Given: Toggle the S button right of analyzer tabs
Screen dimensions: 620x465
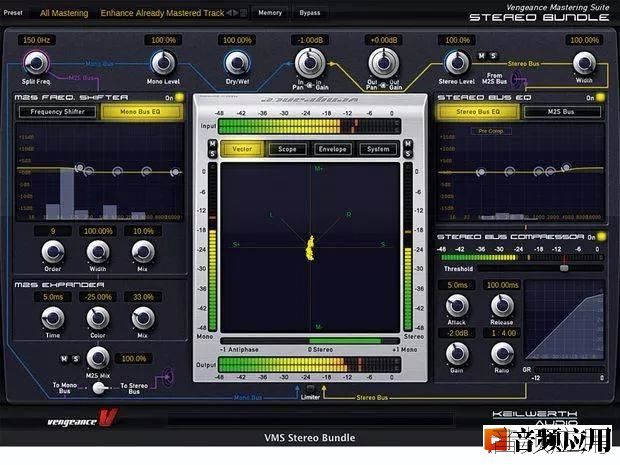Looking at the screenshot, I should 408,154.
